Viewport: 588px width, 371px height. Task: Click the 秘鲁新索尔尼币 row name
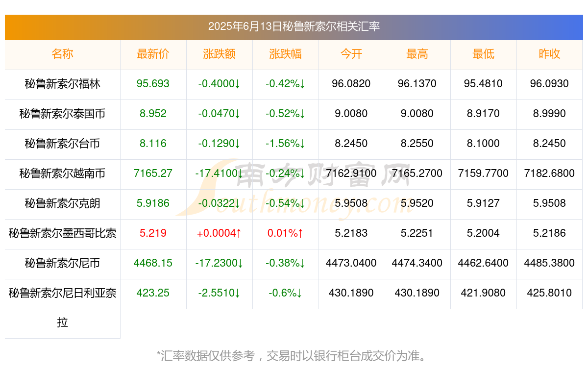click(62, 263)
